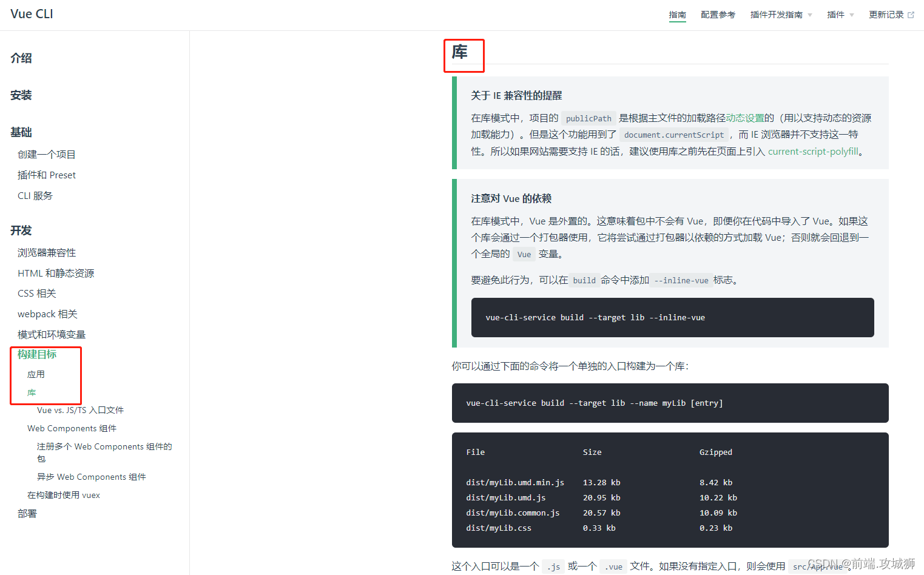The width and height of the screenshot is (924, 575).
Task: Expand the 插件开发指南 dropdown arrow
Action: tap(810, 15)
